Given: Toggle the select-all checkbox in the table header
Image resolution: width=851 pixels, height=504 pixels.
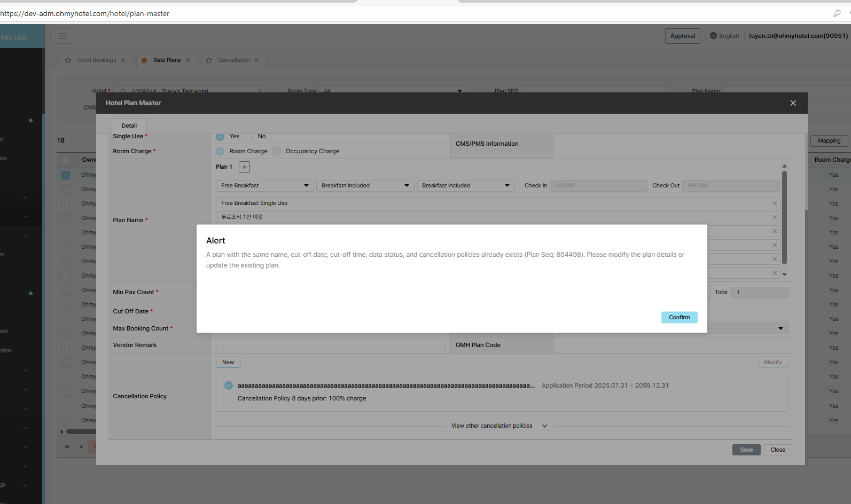Looking at the screenshot, I should (66, 160).
